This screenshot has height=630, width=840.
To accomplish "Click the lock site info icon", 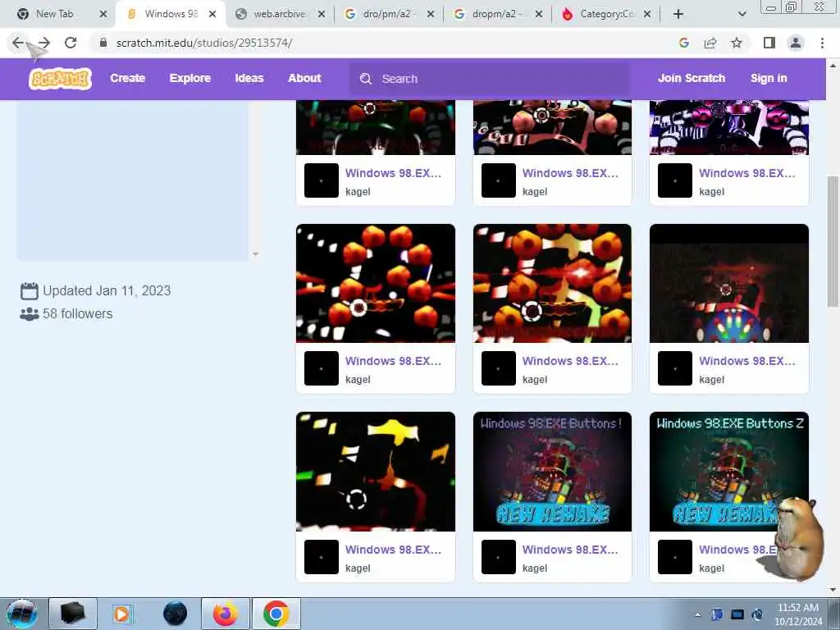I will 103,43.
